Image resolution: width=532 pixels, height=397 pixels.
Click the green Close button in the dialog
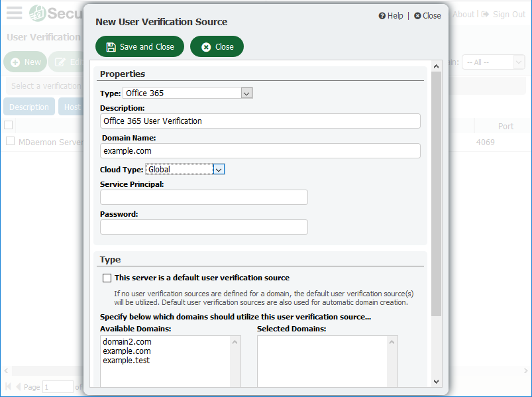pyautogui.click(x=217, y=46)
